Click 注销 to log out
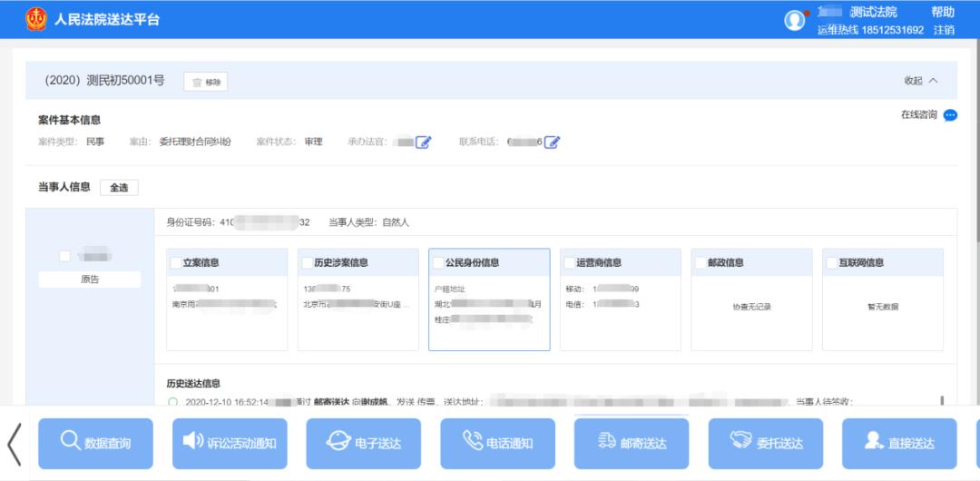Image resolution: width=980 pixels, height=481 pixels. click(x=944, y=30)
